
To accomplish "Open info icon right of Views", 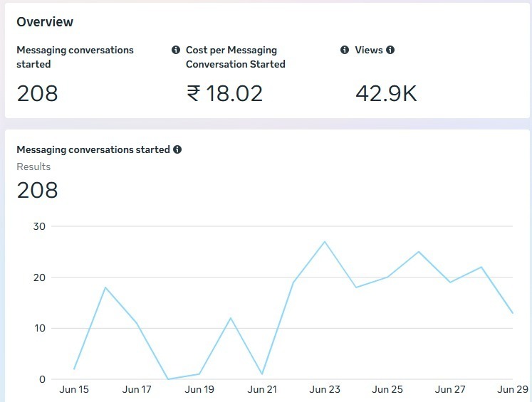I will [390, 50].
